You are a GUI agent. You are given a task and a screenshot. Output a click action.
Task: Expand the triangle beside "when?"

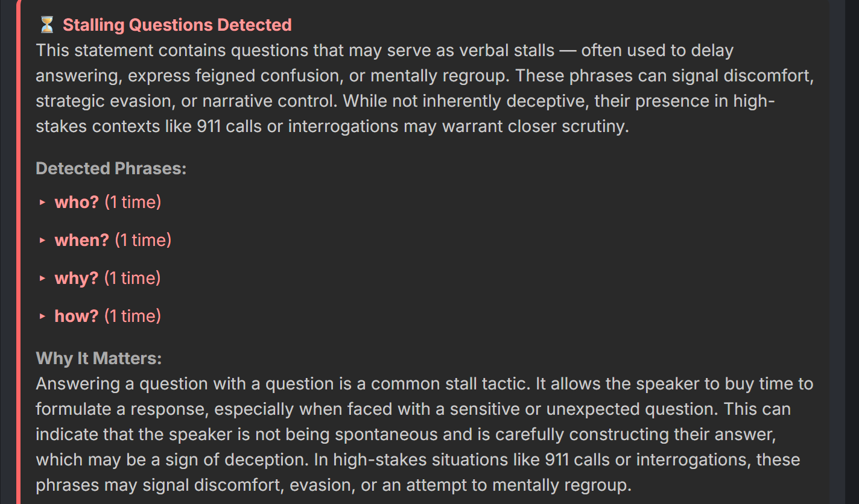[x=42, y=241]
